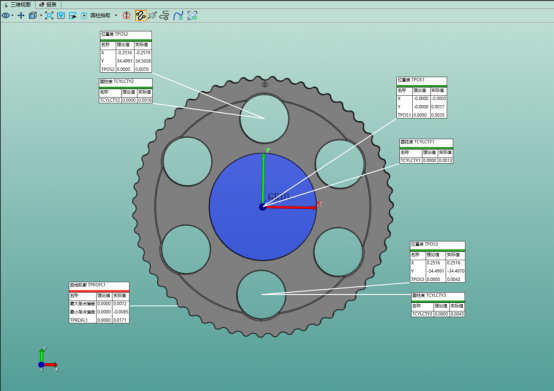Screen dimensions: 554x391
Task: Click the green Y axis arrow on model
Action: (x=263, y=178)
